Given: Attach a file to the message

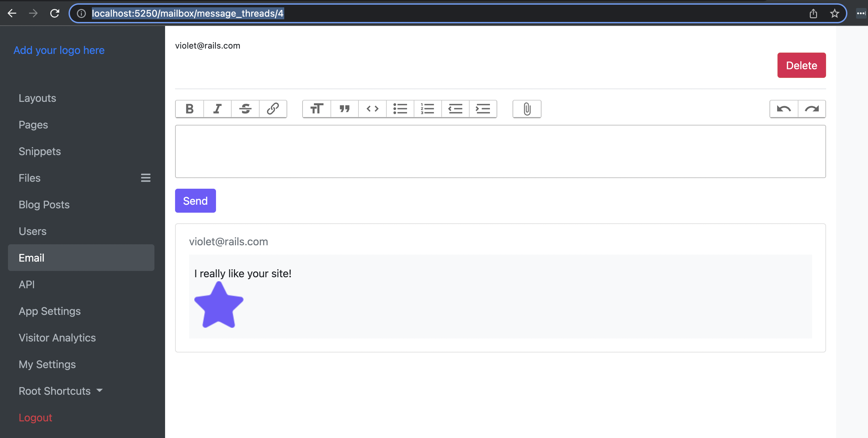Looking at the screenshot, I should (x=526, y=109).
